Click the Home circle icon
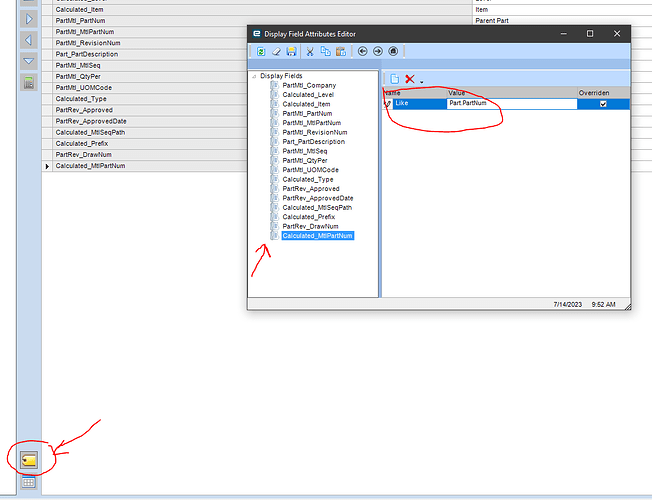The height and width of the screenshot is (500, 652). (393, 51)
